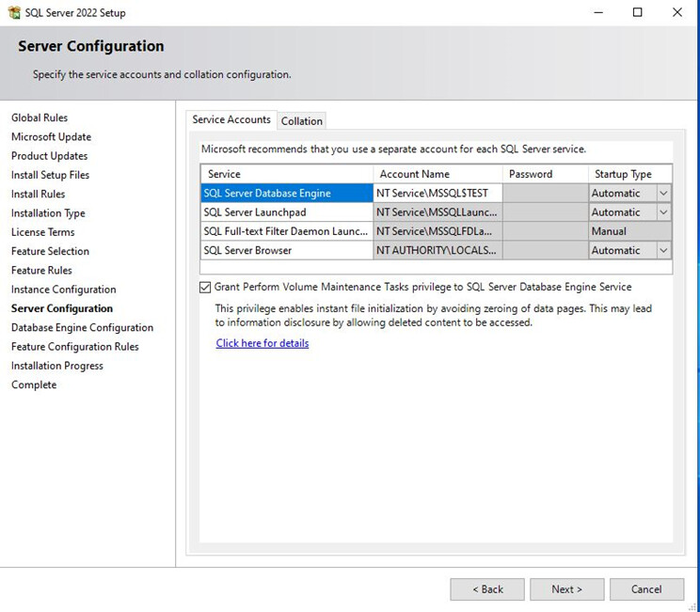Click the SQL Server Setup title icon
The image size is (700, 612).
tap(14, 12)
